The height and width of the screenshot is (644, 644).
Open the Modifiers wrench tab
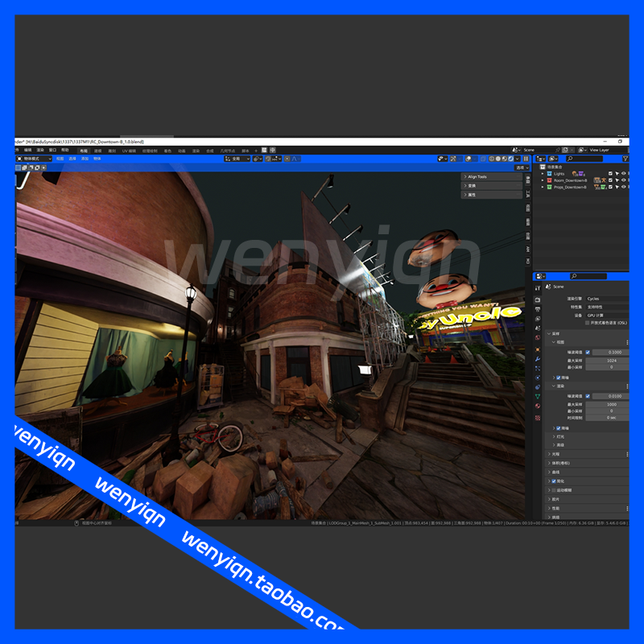(538, 359)
